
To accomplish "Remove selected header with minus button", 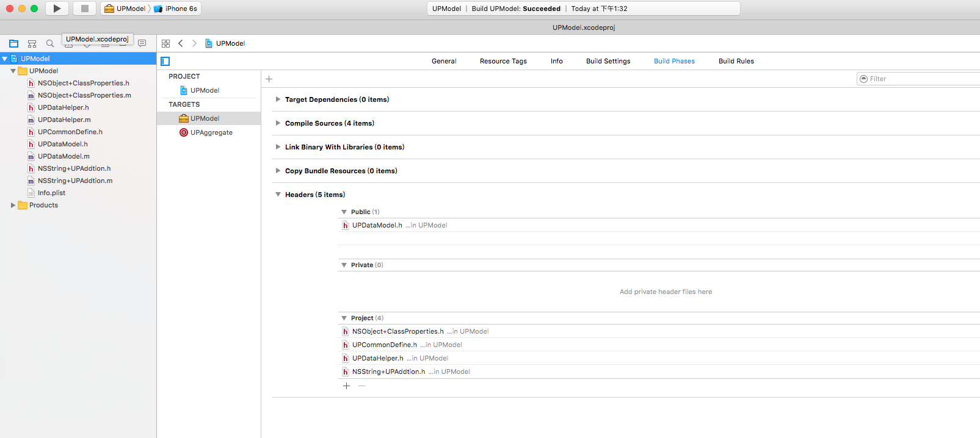I will (x=361, y=386).
